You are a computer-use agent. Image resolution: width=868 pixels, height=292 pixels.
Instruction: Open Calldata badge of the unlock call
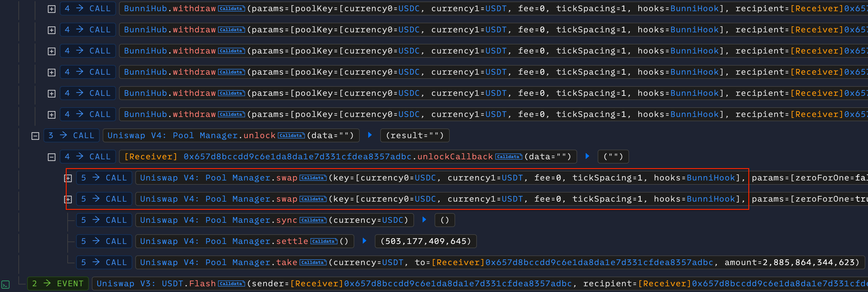(x=291, y=135)
